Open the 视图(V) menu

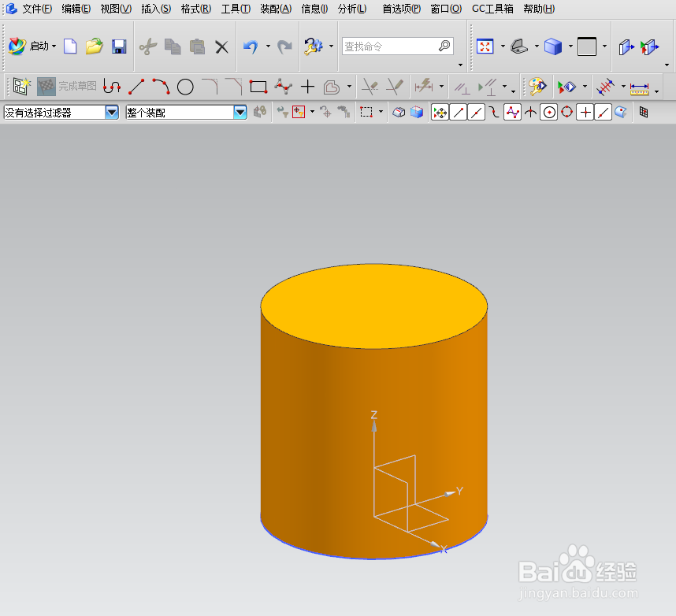coord(116,9)
